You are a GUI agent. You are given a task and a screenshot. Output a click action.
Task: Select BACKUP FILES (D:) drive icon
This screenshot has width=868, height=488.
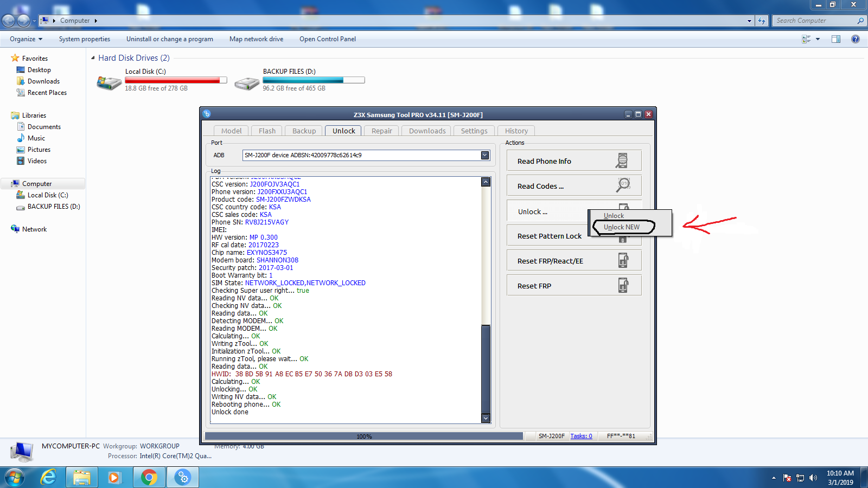pos(247,82)
